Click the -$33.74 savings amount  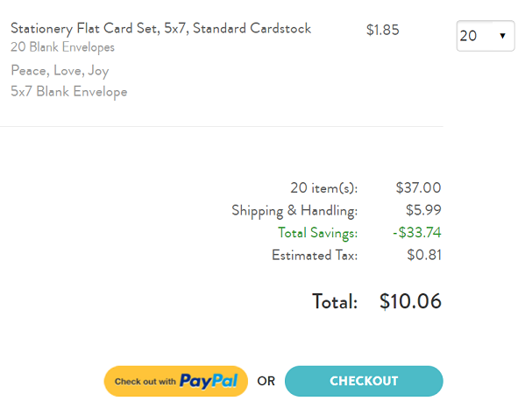coord(417,233)
